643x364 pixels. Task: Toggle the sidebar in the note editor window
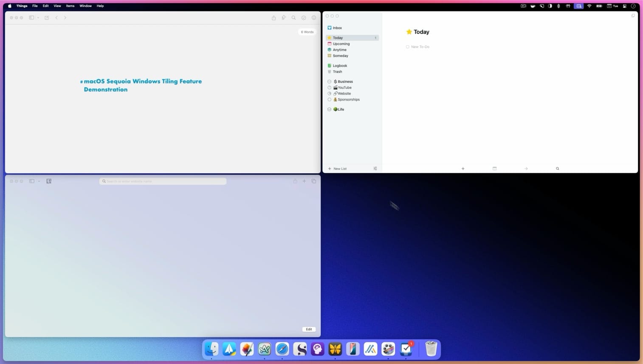[x=31, y=17]
